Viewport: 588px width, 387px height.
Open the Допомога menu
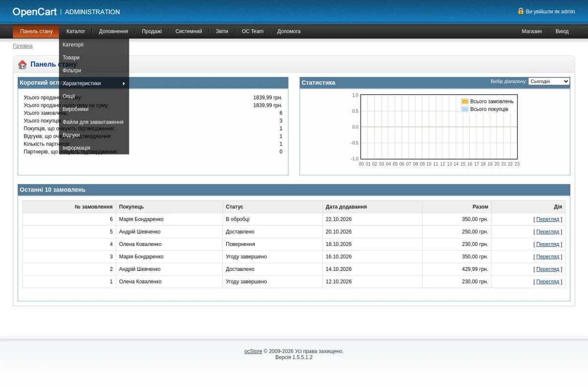289,31
